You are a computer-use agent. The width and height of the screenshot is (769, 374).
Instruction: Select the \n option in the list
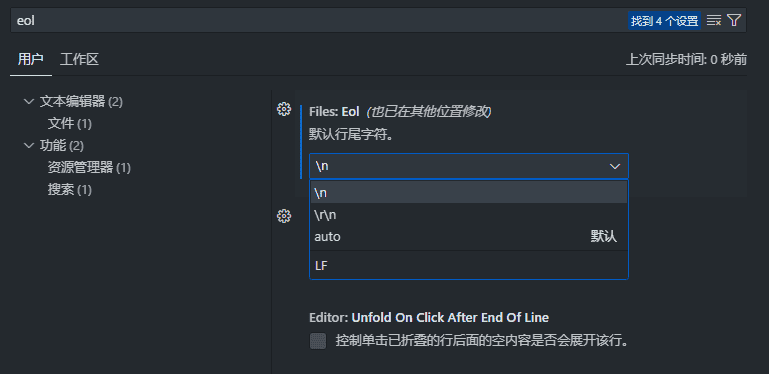pos(469,193)
